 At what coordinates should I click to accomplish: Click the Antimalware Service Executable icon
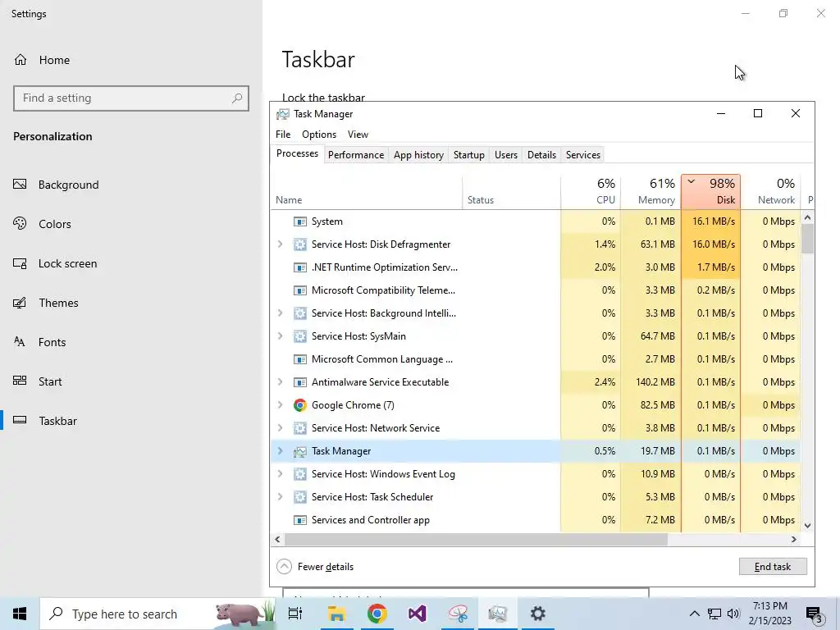click(x=300, y=382)
